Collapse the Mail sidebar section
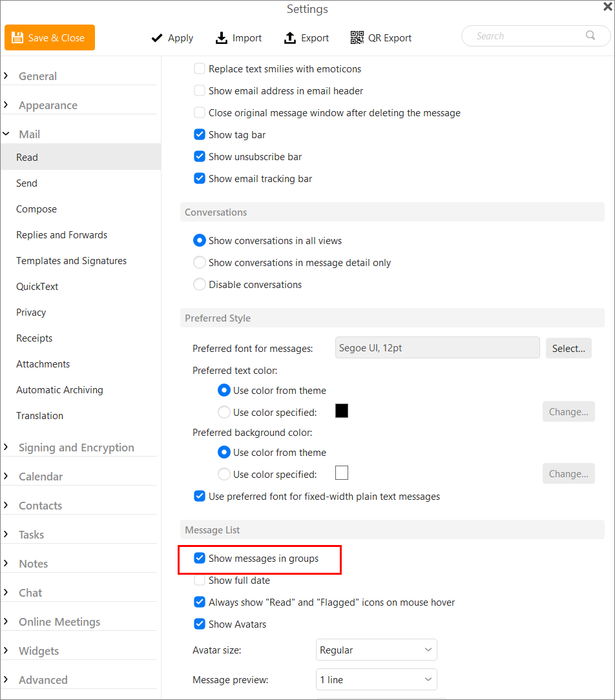 tap(29, 134)
